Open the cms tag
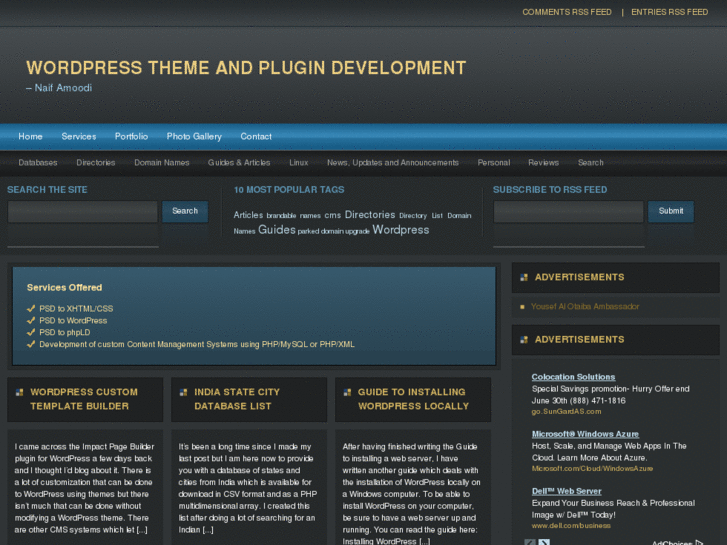The image size is (727, 545). [x=332, y=215]
